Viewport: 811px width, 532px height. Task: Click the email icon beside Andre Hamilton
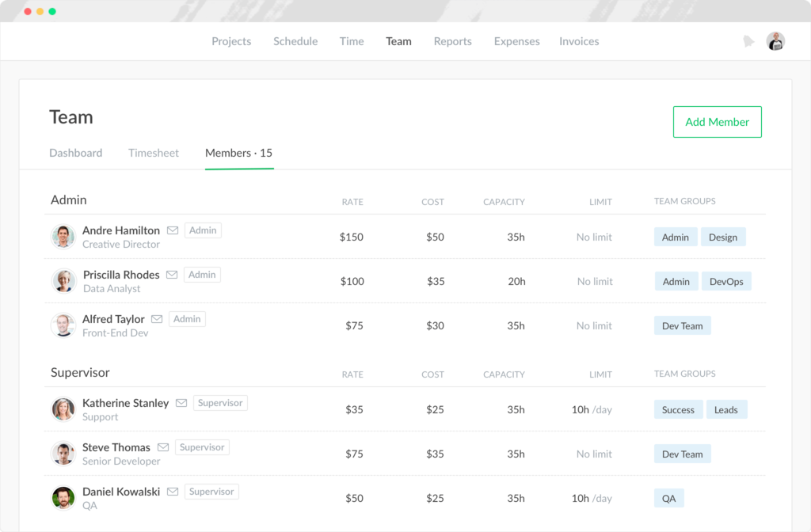pos(173,230)
